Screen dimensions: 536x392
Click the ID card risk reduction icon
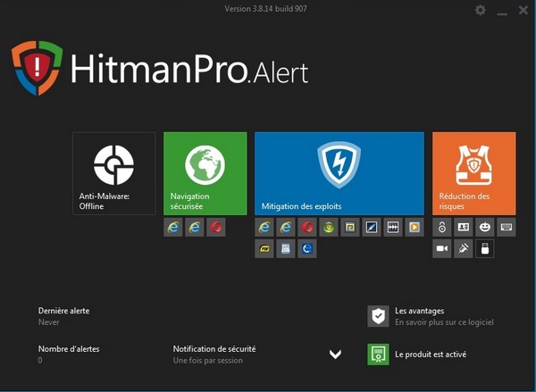(463, 228)
